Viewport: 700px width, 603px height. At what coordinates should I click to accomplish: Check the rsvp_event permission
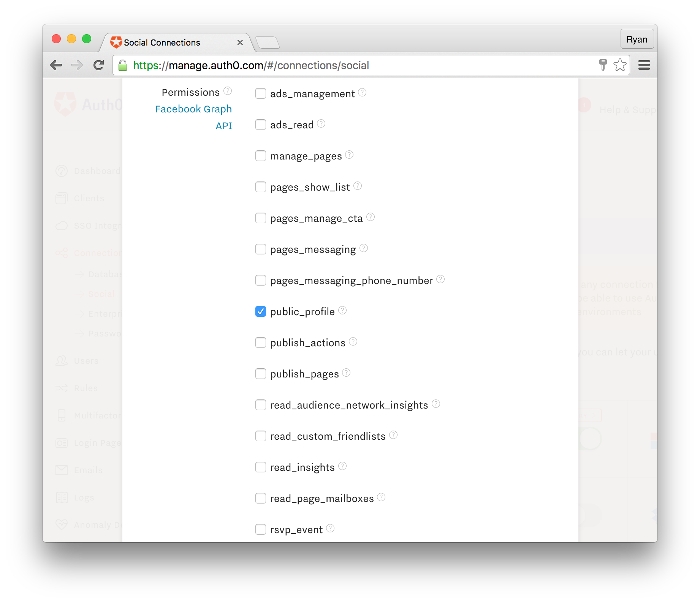(x=261, y=529)
